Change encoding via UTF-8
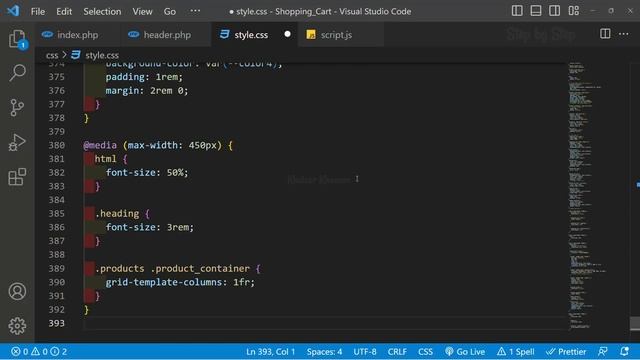 (x=365, y=351)
